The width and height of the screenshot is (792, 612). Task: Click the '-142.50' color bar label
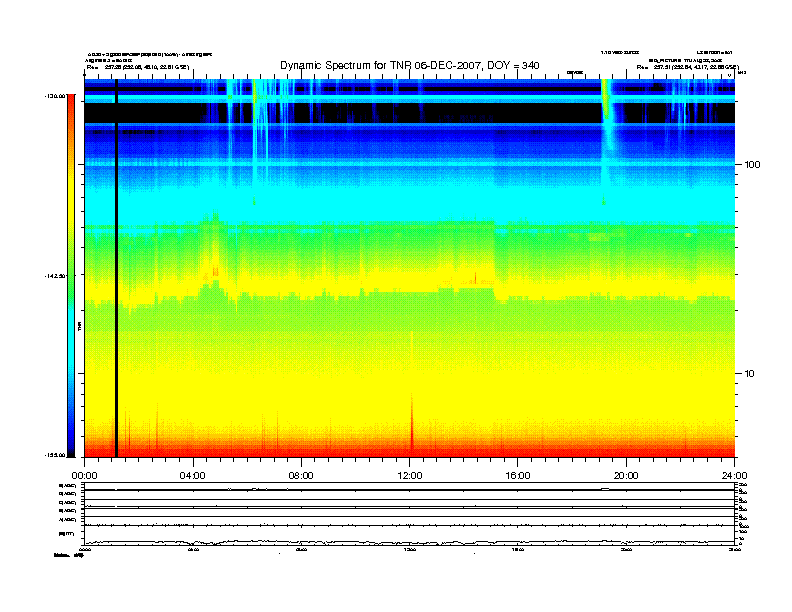click(x=56, y=276)
